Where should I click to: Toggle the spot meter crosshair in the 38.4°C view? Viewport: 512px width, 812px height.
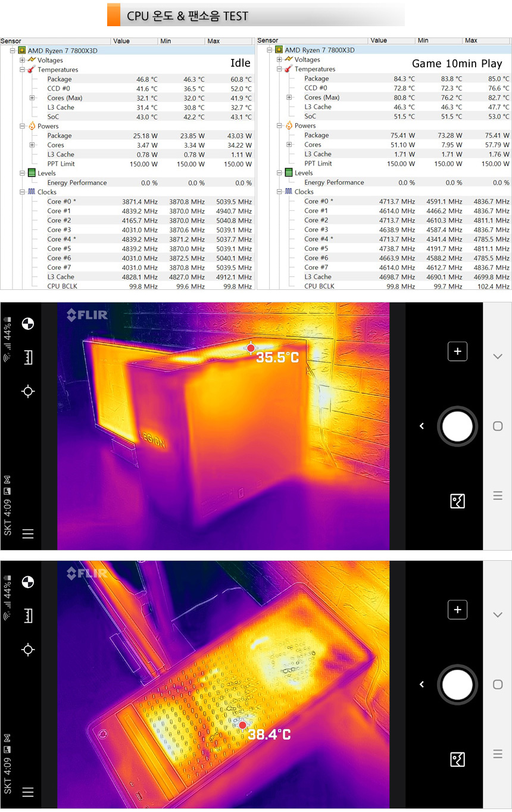[27, 649]
